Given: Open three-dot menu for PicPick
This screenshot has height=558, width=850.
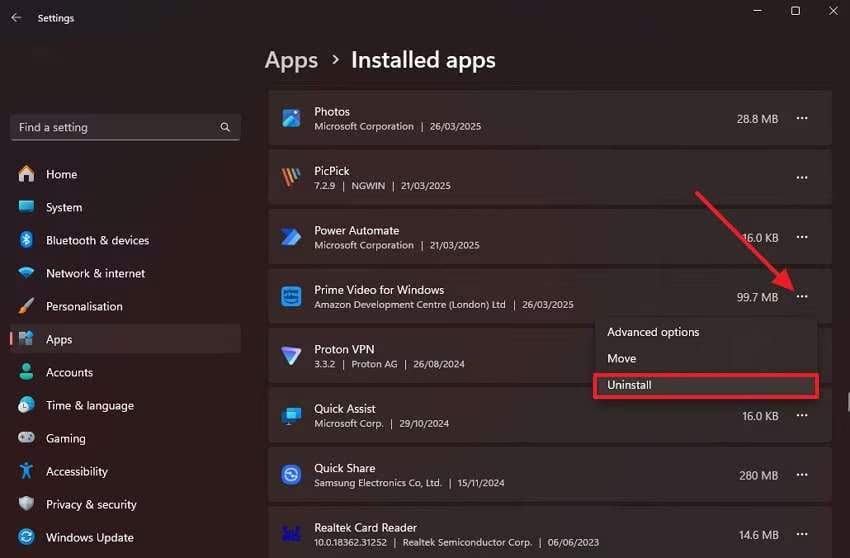Looking at the screenshot, I should (802, 178).
